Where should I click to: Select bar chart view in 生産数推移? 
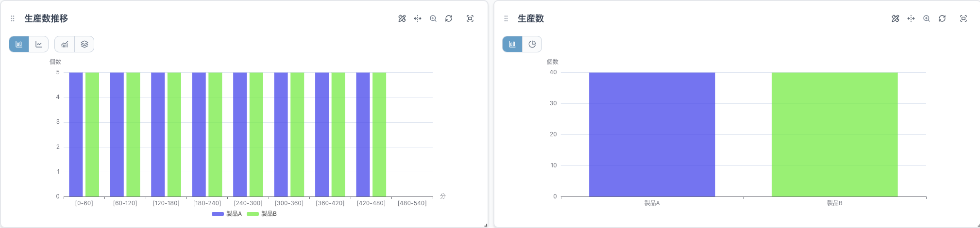[x=19, y=44]
